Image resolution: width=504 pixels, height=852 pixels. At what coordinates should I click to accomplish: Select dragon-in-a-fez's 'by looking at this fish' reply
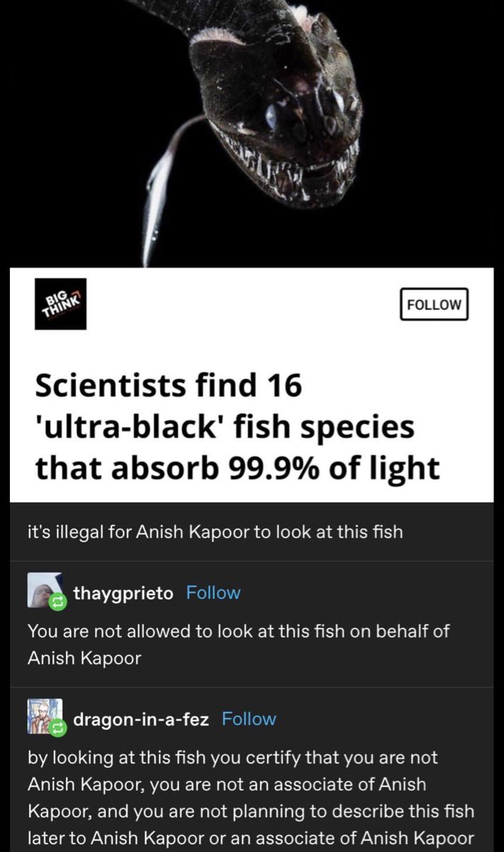coord(251,797)
